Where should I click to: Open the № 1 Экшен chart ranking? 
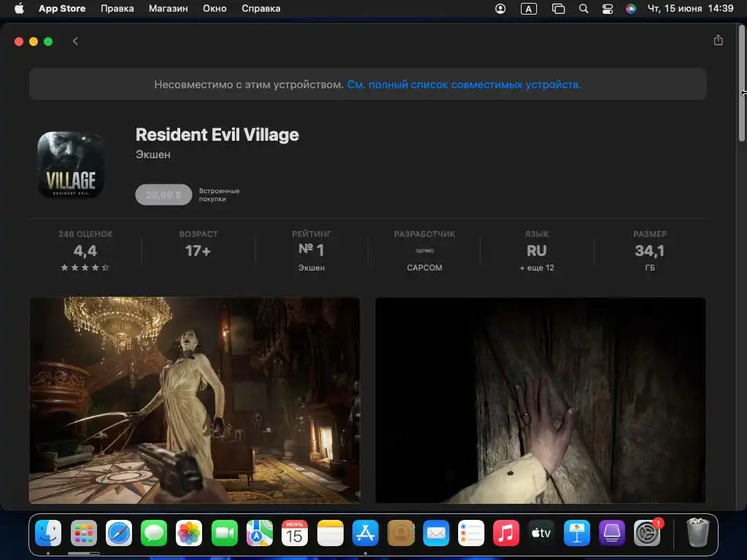coord(311,251)
